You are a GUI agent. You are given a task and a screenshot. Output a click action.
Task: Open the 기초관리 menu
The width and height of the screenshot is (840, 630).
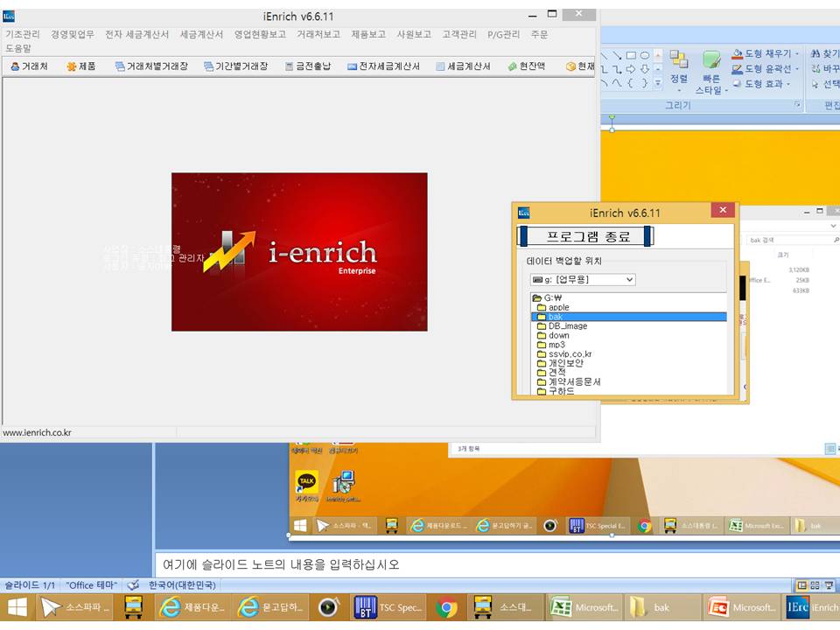23,35
